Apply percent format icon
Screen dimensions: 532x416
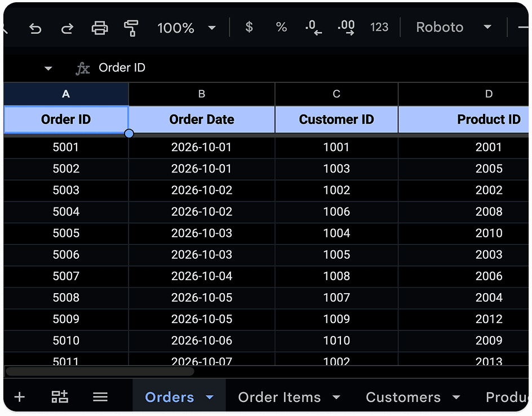coord(281,27)
